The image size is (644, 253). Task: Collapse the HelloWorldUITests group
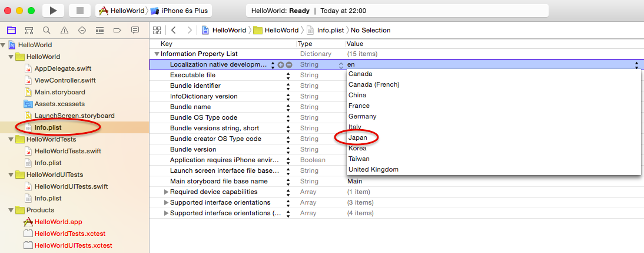[x=11, y=175]
